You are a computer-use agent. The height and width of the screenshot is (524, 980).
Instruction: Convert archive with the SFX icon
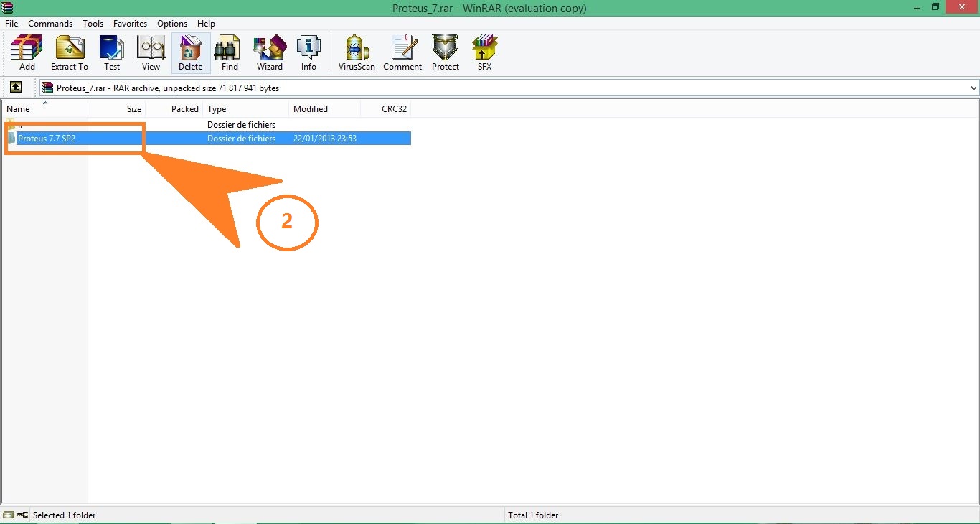click(x=484, y=52)
